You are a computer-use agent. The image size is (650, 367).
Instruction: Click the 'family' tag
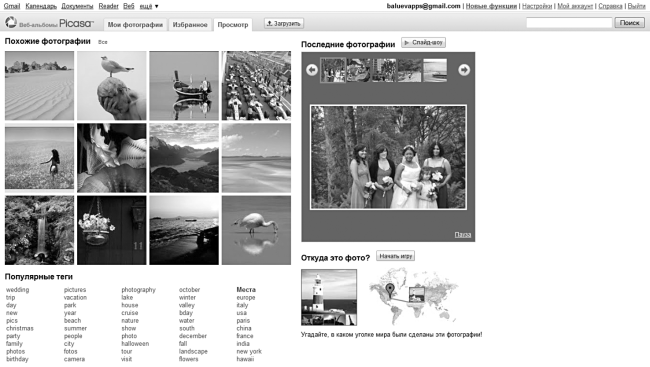(x=14, y=343)
